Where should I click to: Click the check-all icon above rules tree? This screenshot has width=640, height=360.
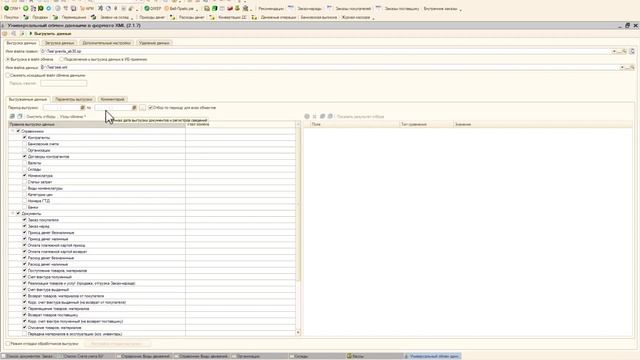click(x=12, y=117)
